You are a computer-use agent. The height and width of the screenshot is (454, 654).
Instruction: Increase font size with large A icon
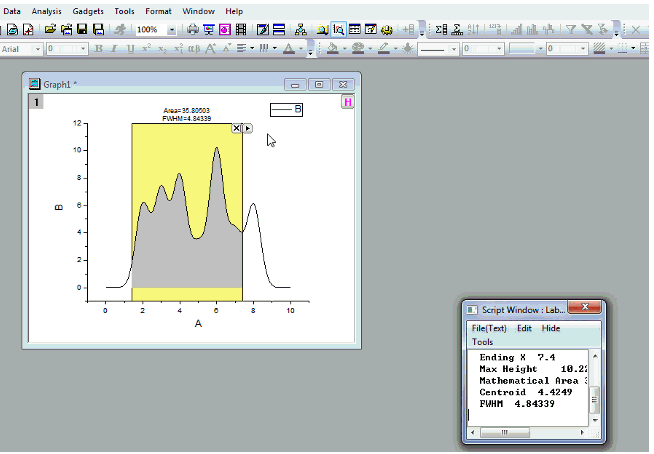(211, 49)
